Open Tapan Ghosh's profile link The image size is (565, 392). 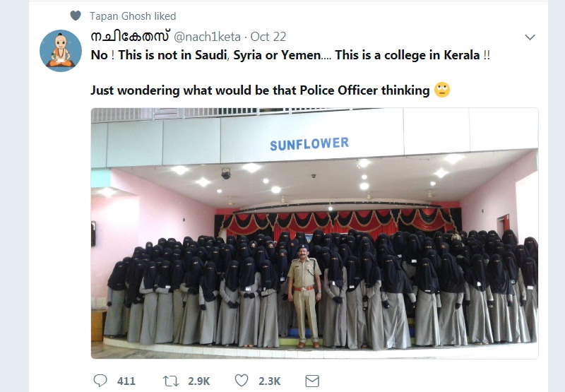coord(133,16)
